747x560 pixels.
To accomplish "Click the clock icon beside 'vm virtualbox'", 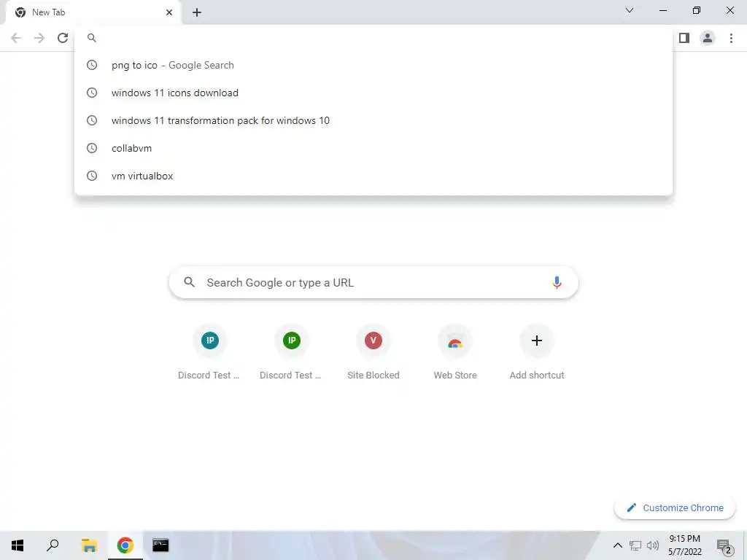I will [92, 176].
